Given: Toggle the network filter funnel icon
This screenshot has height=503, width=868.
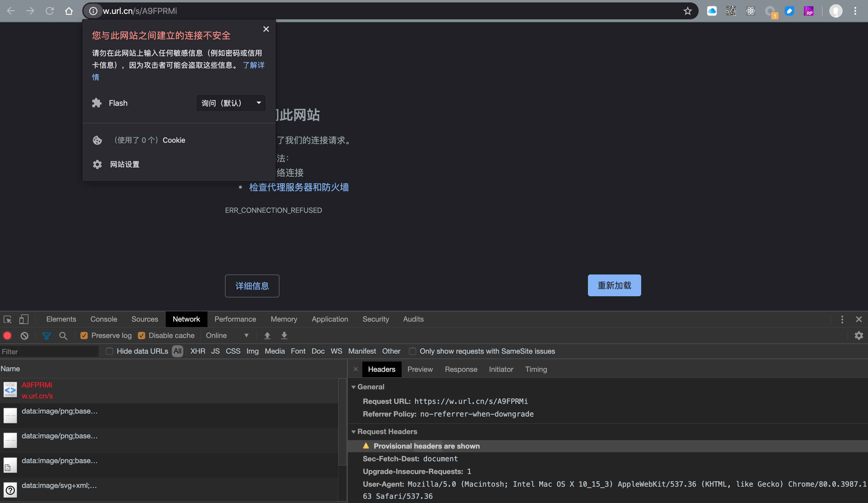Looking at the screenshot, I should pos(47,335).
